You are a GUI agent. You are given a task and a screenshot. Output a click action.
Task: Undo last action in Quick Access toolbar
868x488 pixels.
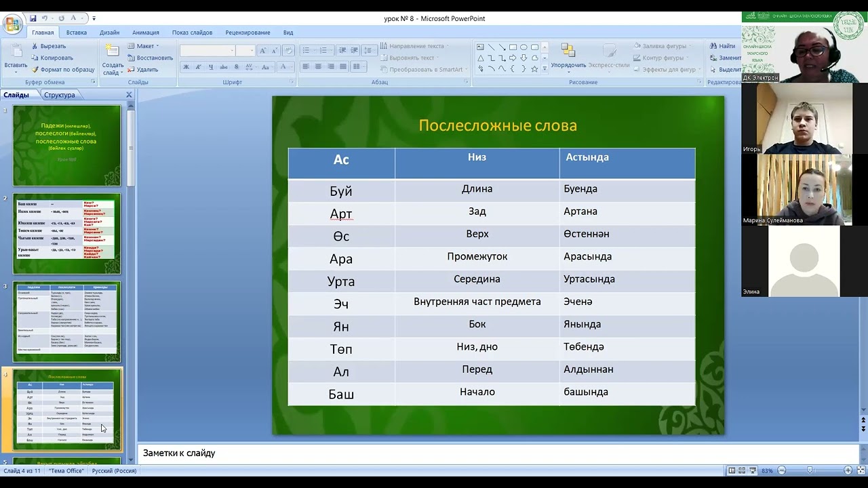(45, 18)
